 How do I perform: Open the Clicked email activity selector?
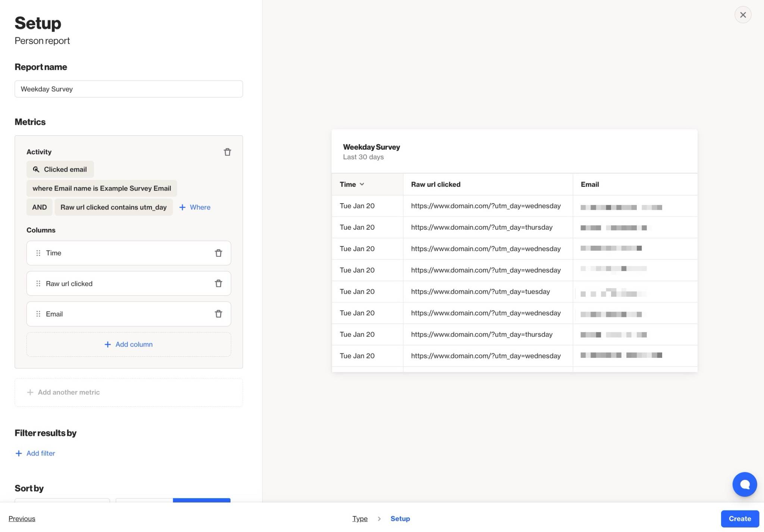60,169
